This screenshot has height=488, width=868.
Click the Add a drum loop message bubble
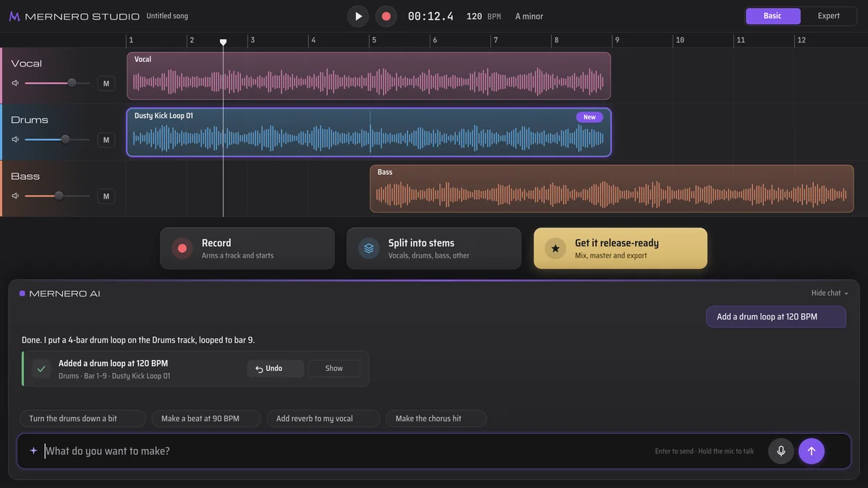click(776, 317)
